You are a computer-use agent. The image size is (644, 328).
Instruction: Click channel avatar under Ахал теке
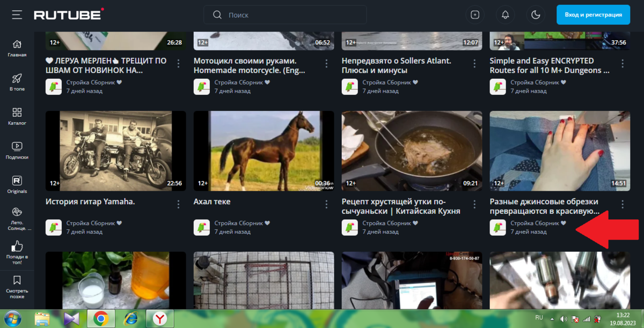tap(202, 227)
